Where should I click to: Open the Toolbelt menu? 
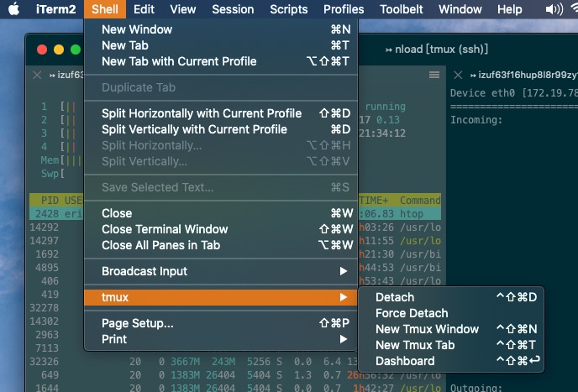click(402, 9)
